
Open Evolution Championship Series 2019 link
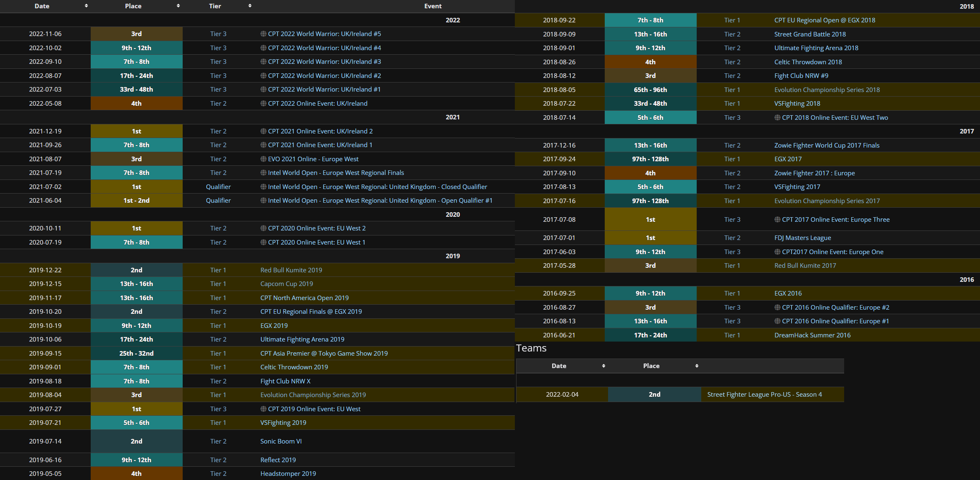(313, 395)
